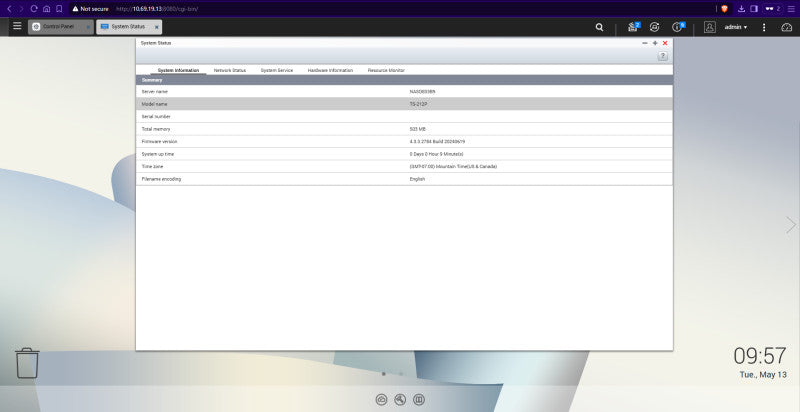Click the 0 Days 0 Hour uptime value
Screen dimensions: 800x412
coord(436,154)
